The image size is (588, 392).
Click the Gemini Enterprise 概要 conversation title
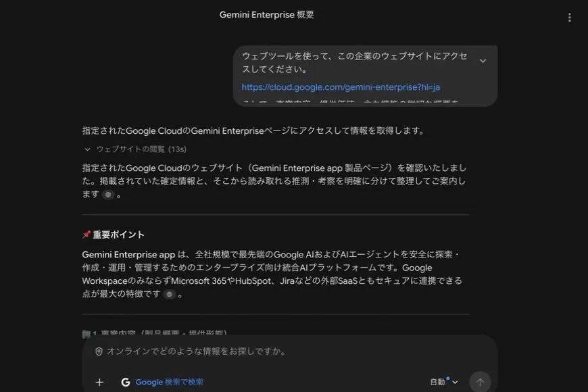pyautogui.click(x=266, y=15)
